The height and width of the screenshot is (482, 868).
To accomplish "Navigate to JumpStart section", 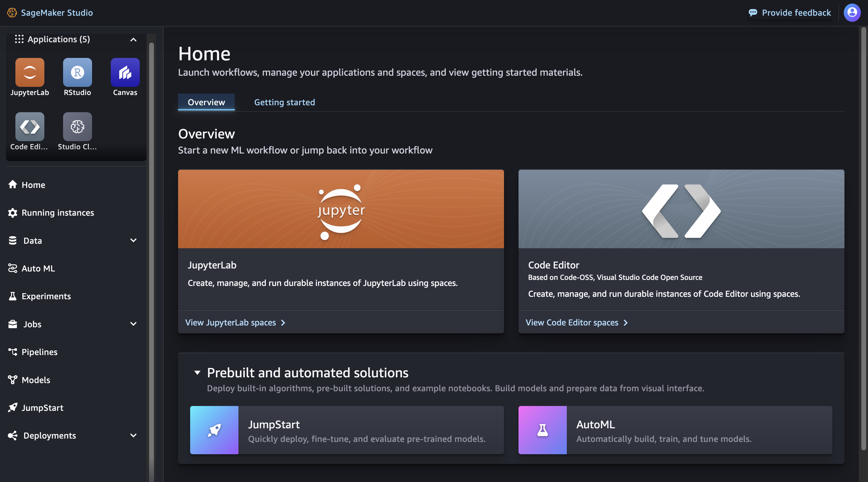I will [x=42, y=408].
